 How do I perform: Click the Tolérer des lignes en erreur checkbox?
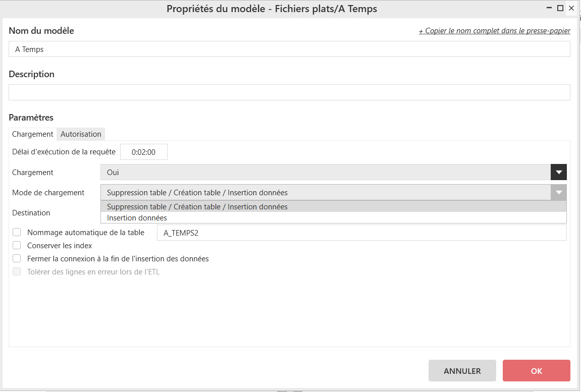click(17, 272)
